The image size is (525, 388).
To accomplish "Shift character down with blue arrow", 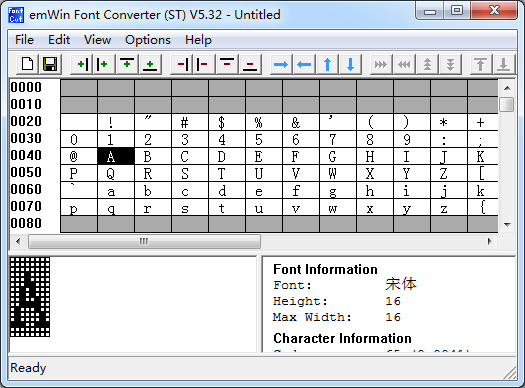I will pyautogui.click(x=351, y=64).
